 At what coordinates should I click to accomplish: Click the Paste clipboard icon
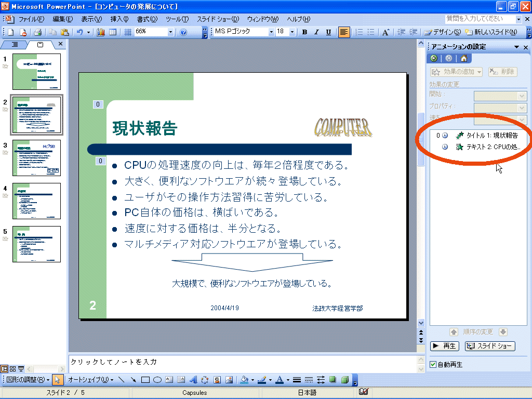pos(64,32)
